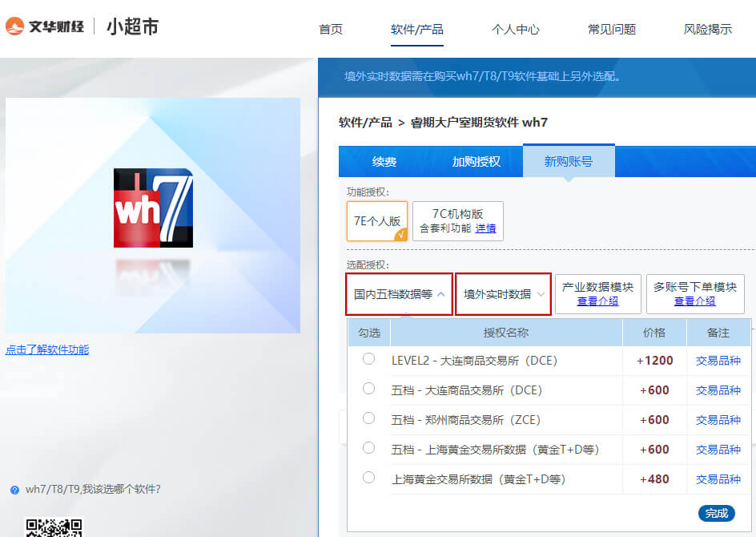Select the 新购账号 tab
The width and height of the screenshot is (756, 537).
(x=569, y=161)
